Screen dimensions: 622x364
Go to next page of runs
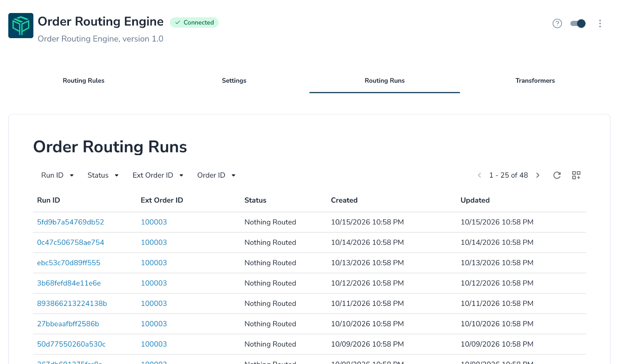click(x=538, y=175)
